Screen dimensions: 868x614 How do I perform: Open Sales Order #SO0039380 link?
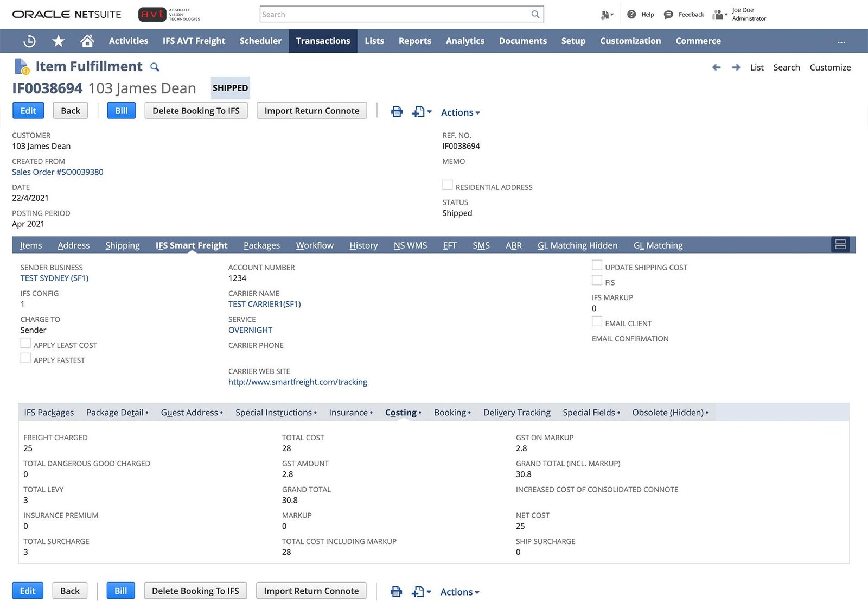[x=58, y=172]
